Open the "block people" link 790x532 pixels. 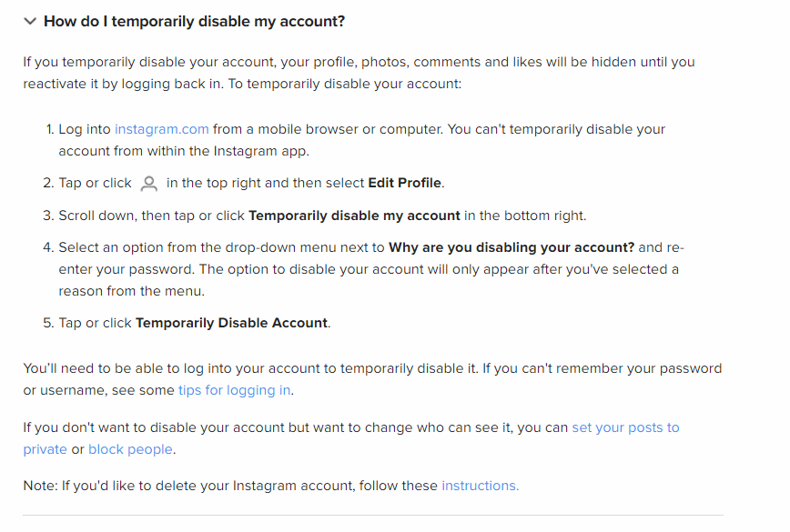click(x=131, y=449)
